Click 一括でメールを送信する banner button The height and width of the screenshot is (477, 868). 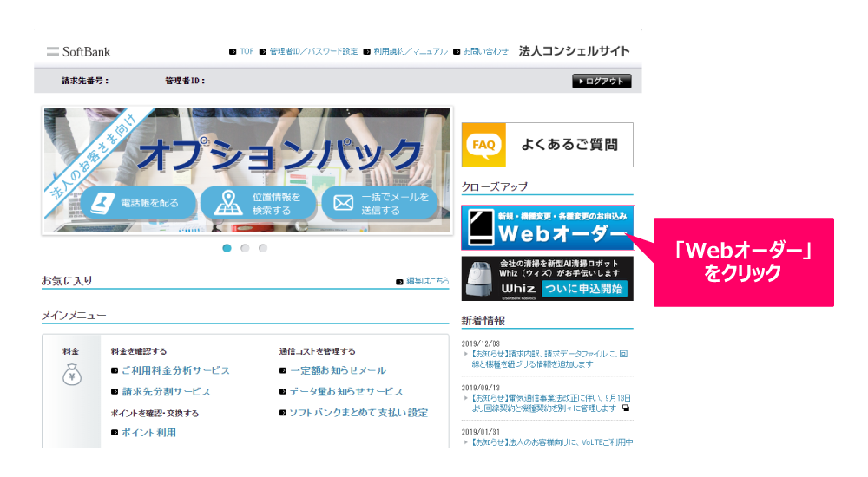pyautogui.click(x=380, y=203)
